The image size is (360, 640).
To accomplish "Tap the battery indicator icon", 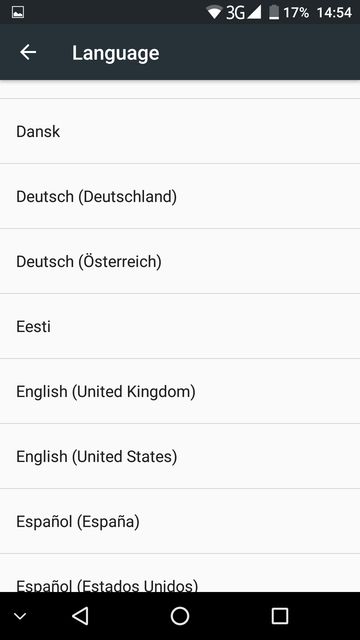I will (274, 12).
